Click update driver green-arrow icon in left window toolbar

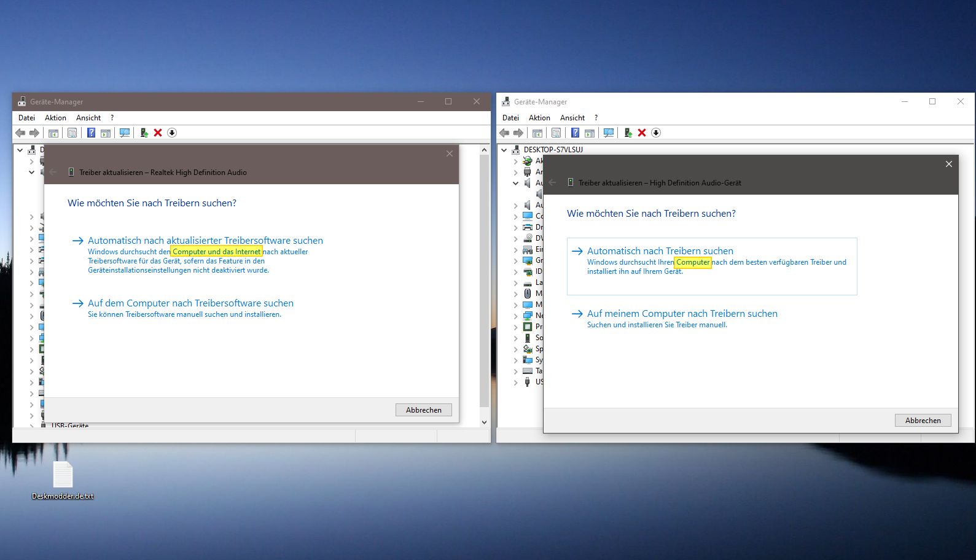click(x=144, y=133)
